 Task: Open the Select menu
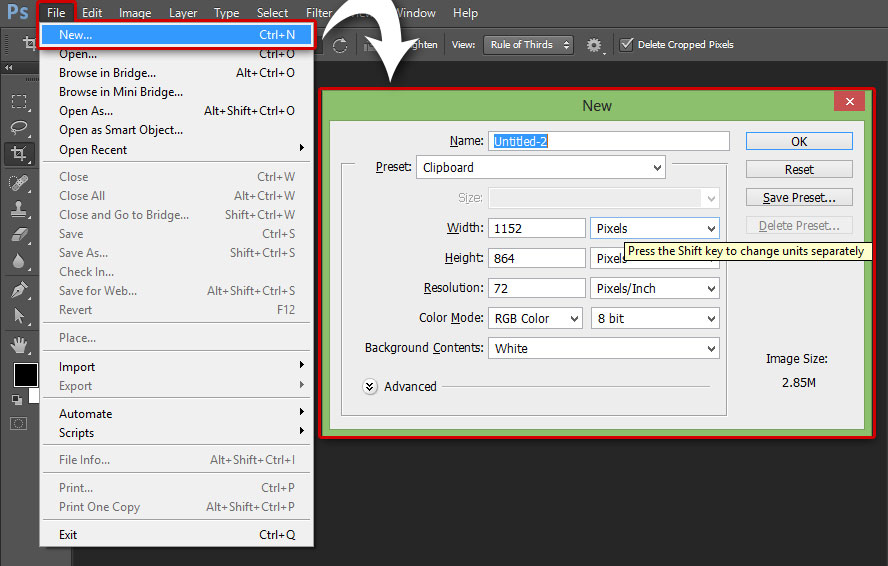pos(272,12)
